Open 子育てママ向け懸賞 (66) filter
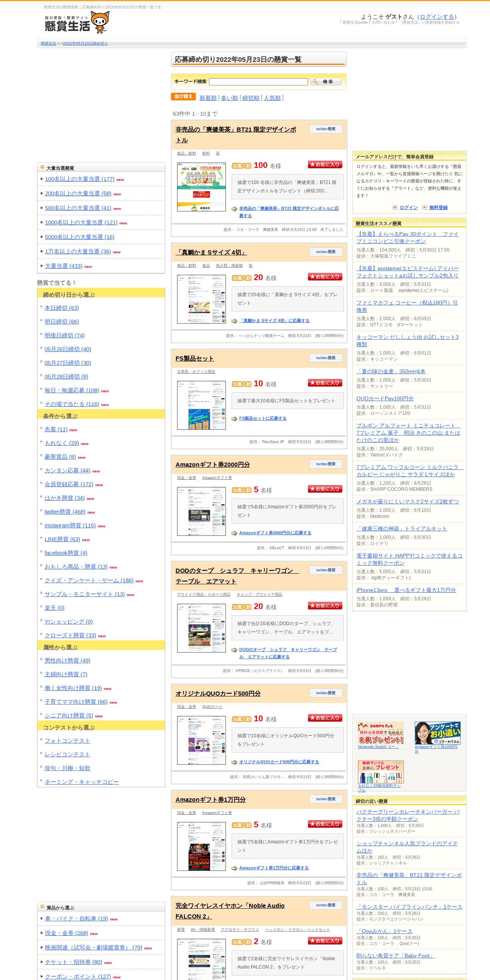The image size is (490, 980). click(x=76, y=702)
